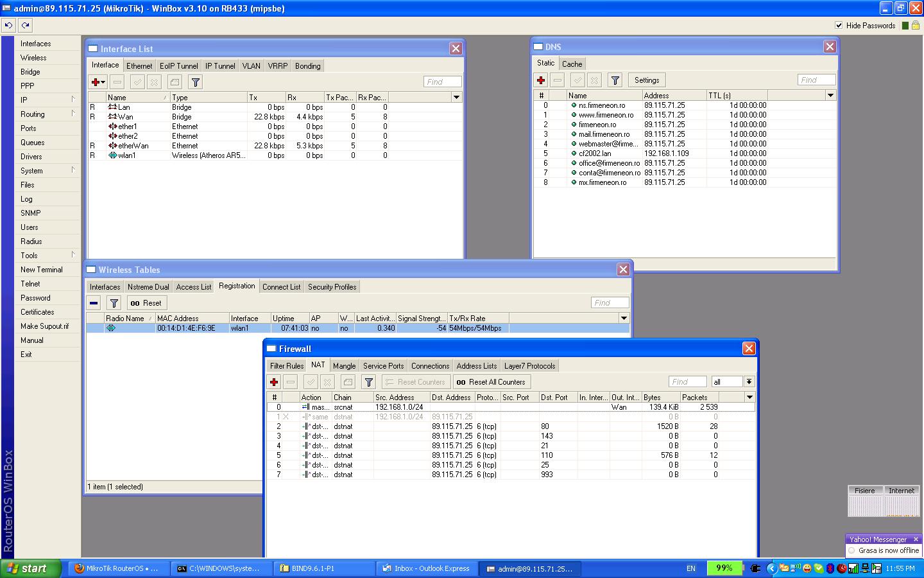
Task: Click filter funnel in Interface List
Action: (x=196, y=82)
